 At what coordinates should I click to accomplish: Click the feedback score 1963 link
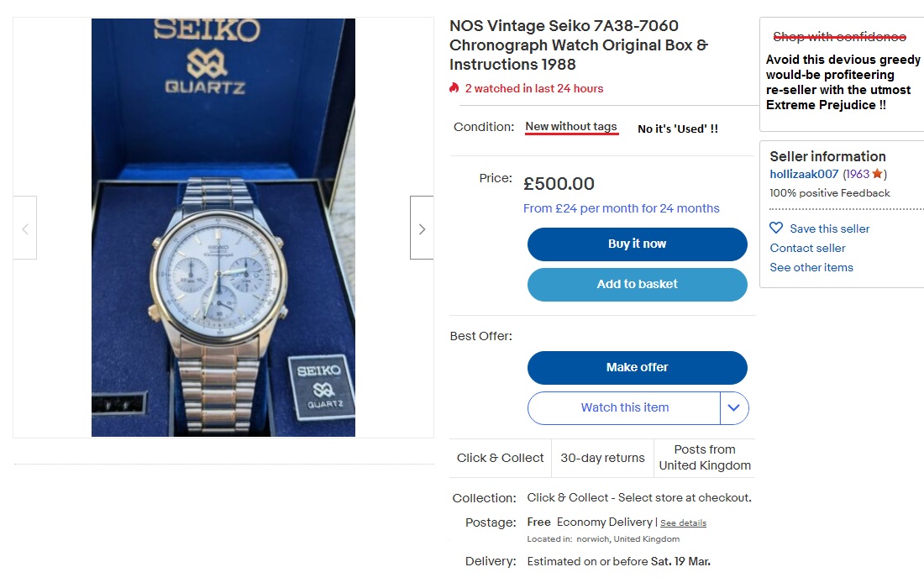point(858,174)
